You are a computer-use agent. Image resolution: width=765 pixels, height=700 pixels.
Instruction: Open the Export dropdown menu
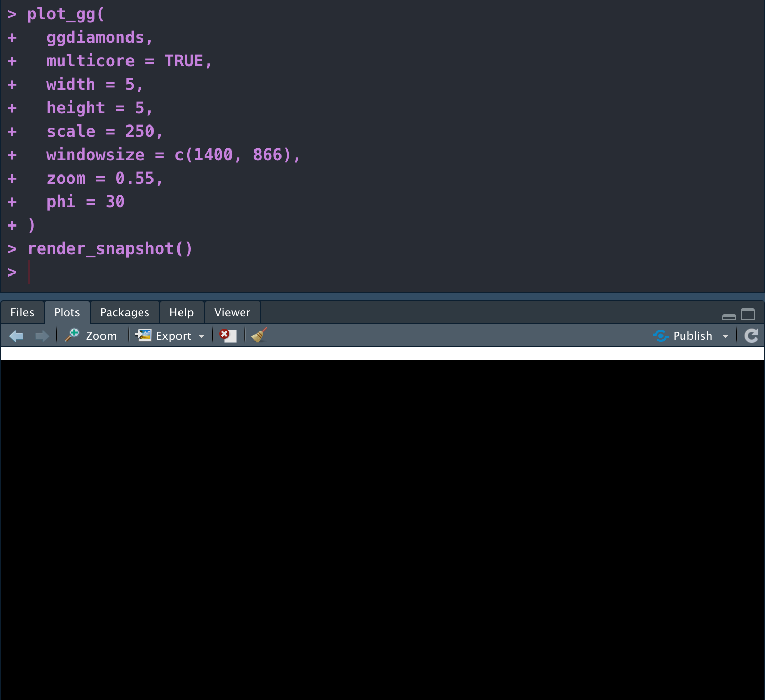pos(201,335)
